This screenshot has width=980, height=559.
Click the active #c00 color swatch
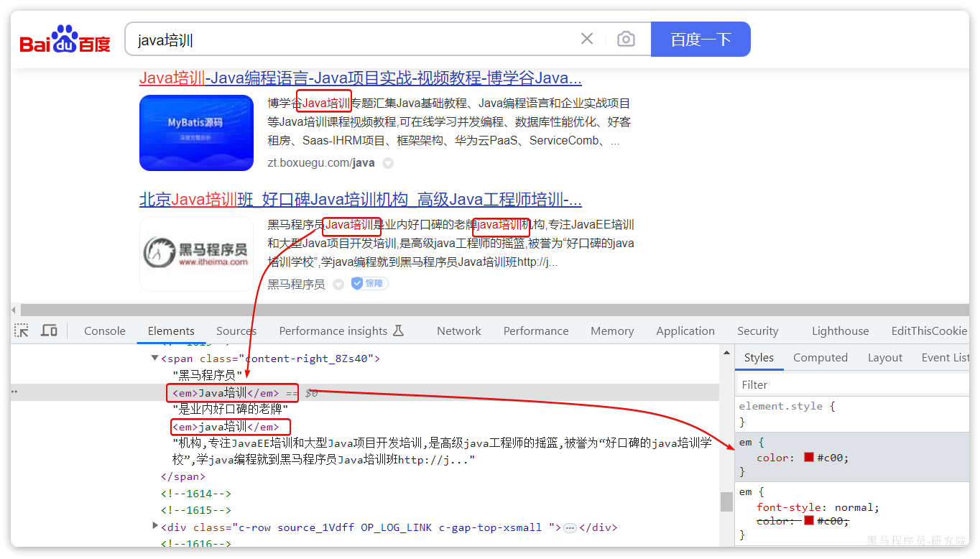809,458
